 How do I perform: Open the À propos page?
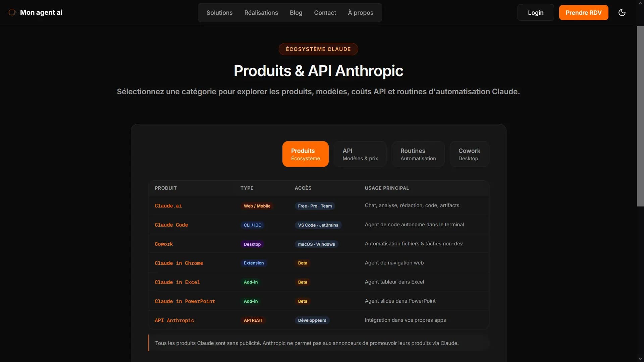coord(360,12)
